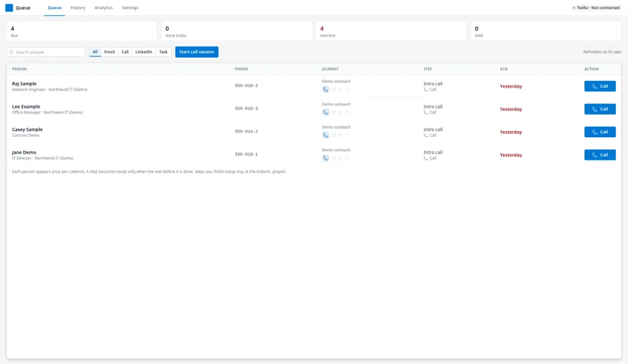This screenshot has width=628, height=364.
Task: Click the task journey step icon in Casey Sample's row
Action: [347, 135]
